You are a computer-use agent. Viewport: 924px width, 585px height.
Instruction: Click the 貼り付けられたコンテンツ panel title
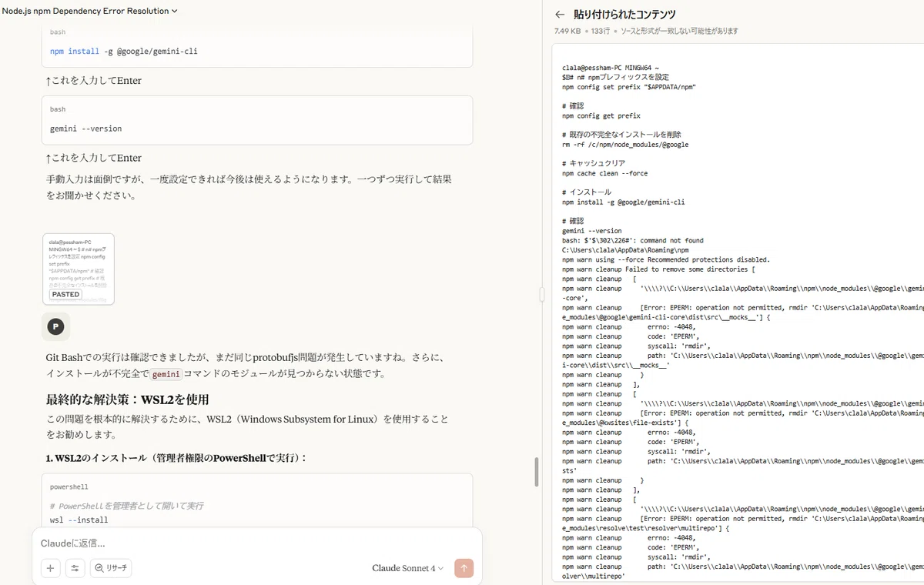pyautogui.click(x=624, y=14)
